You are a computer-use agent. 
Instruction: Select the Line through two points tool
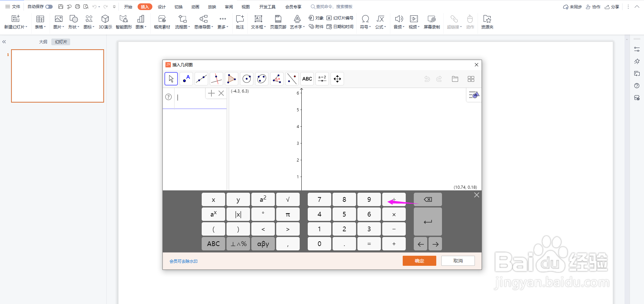coord(201,79)
